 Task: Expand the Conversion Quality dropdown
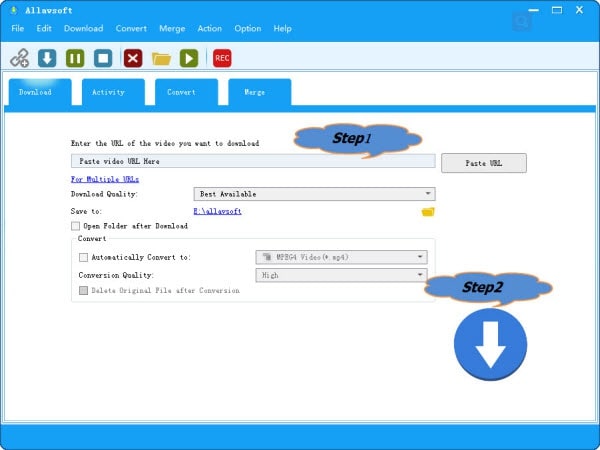pos(341,274)
